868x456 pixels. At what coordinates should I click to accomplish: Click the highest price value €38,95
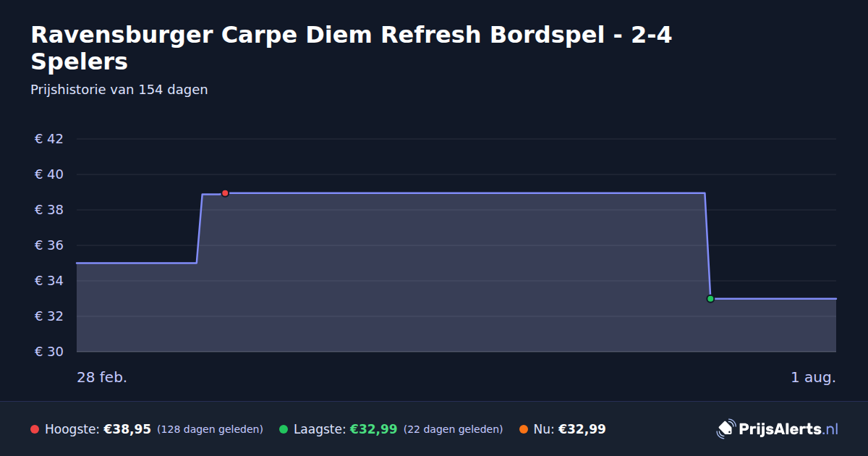[x=127, y=429]
